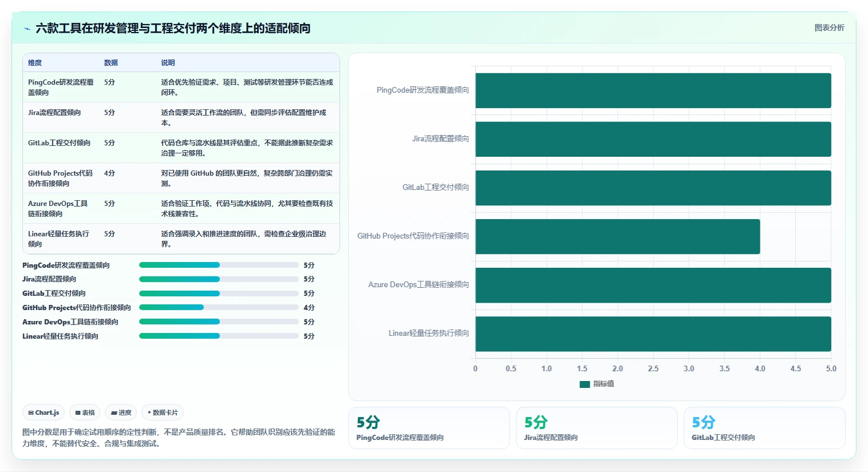This screenshot has height=472, width=868.
Task: Click the Jira流程配置倾向 progress row label
Action: point(49,279)
